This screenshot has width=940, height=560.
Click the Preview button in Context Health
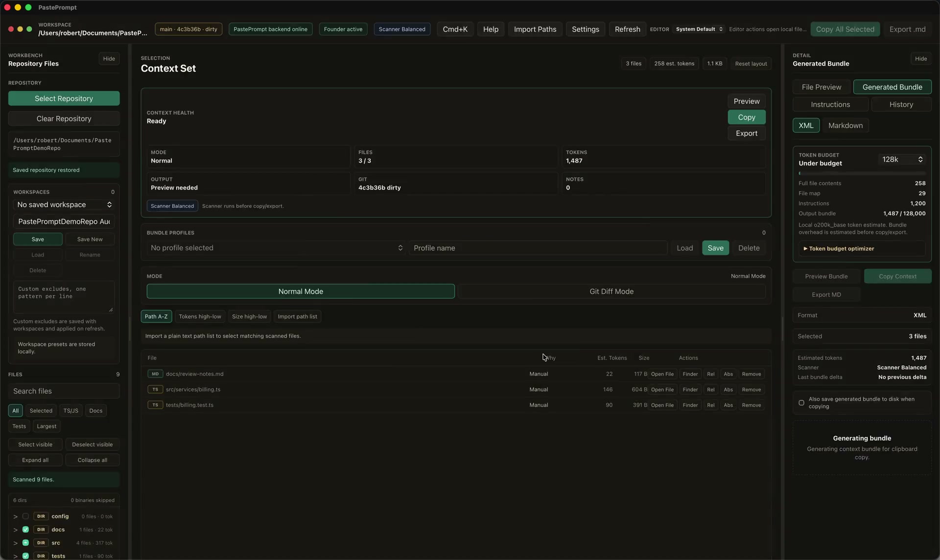tap(746, 101)
